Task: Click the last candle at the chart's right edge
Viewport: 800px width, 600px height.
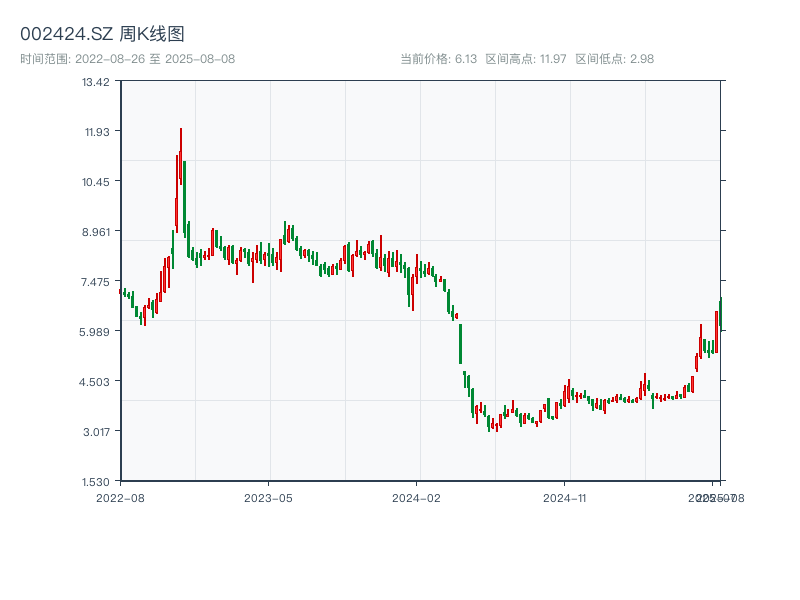Action: point(720,314)
